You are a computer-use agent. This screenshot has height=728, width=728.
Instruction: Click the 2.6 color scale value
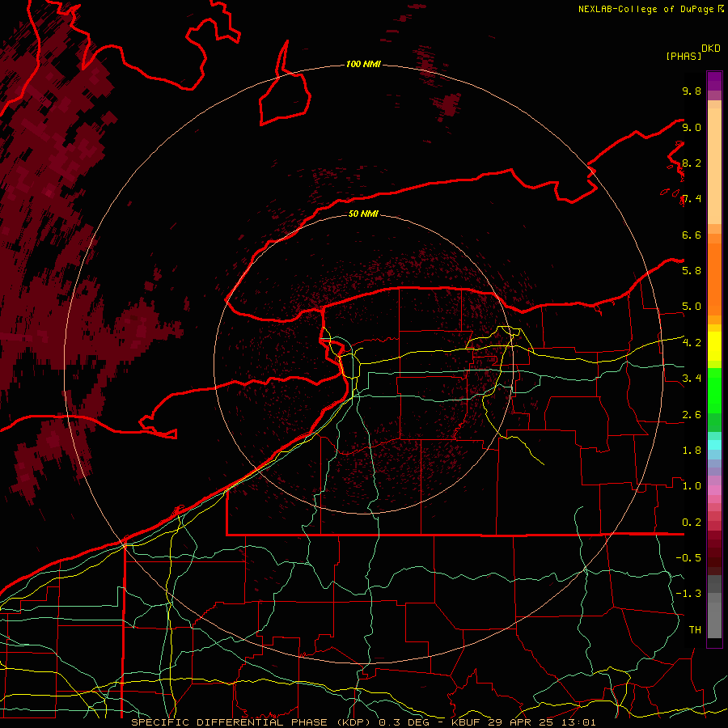coord(692,415)
